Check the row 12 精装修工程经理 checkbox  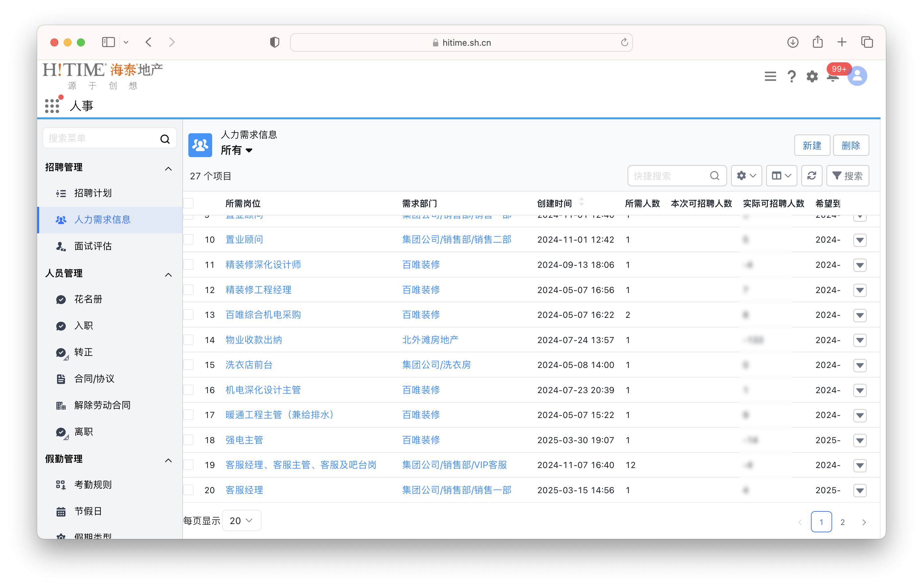[x=189, y=290]
